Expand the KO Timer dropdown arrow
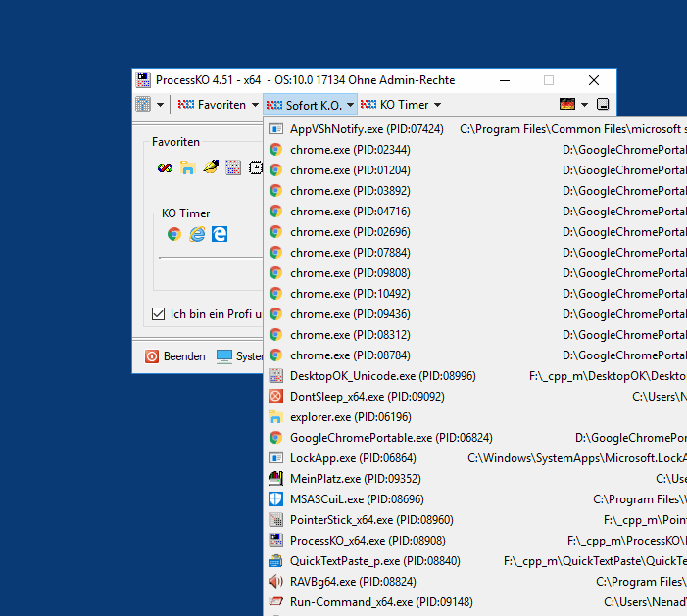Image resolution: width=687 pixels, height=616 pixels. click(437, 105)
